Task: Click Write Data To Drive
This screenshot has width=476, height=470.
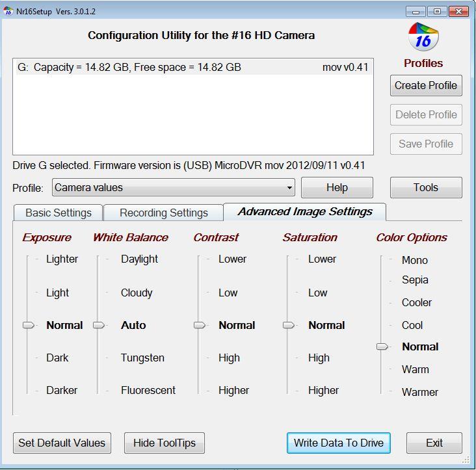Action: tap(338, 443)
